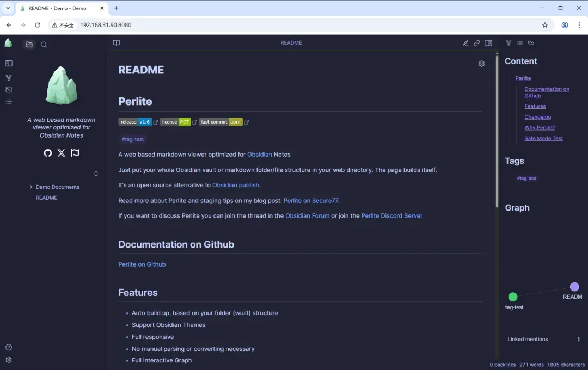Reload the page with refresh button
Screen dimensions: 588x370
37,25
